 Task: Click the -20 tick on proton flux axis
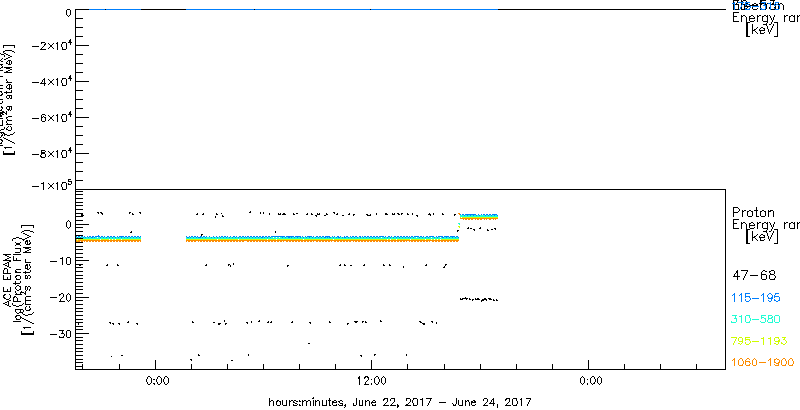click(x=60, y=297)
